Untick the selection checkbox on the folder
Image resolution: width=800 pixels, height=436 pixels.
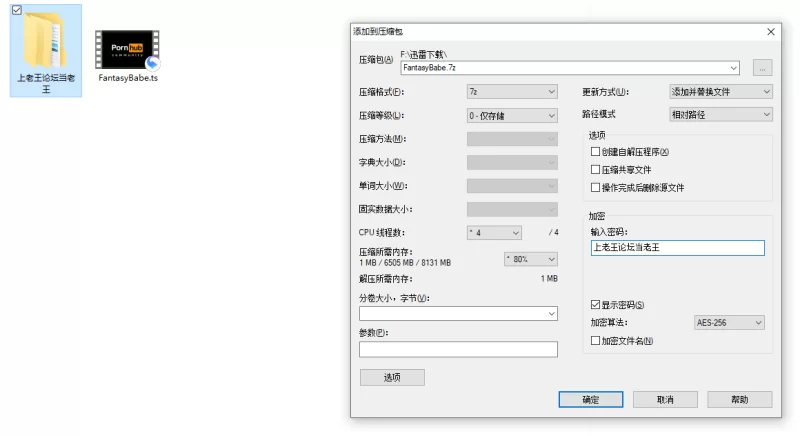[x=16, y=10]
